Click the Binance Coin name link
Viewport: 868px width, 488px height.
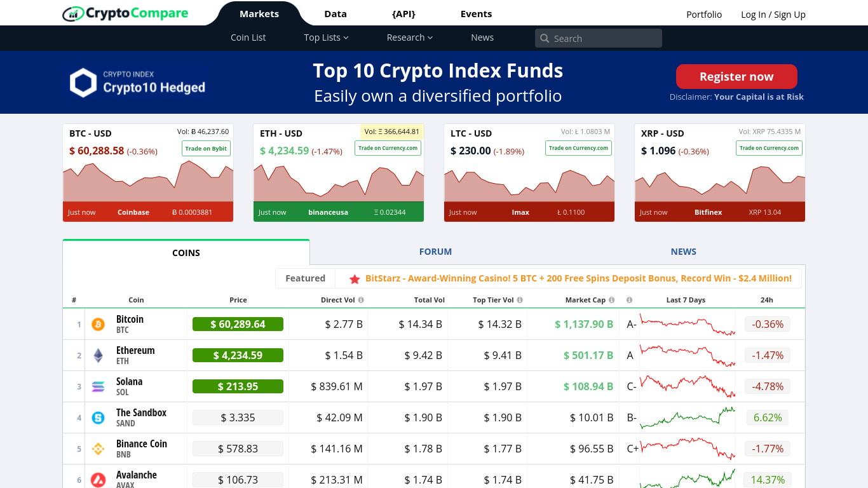(x=142, y=444)
